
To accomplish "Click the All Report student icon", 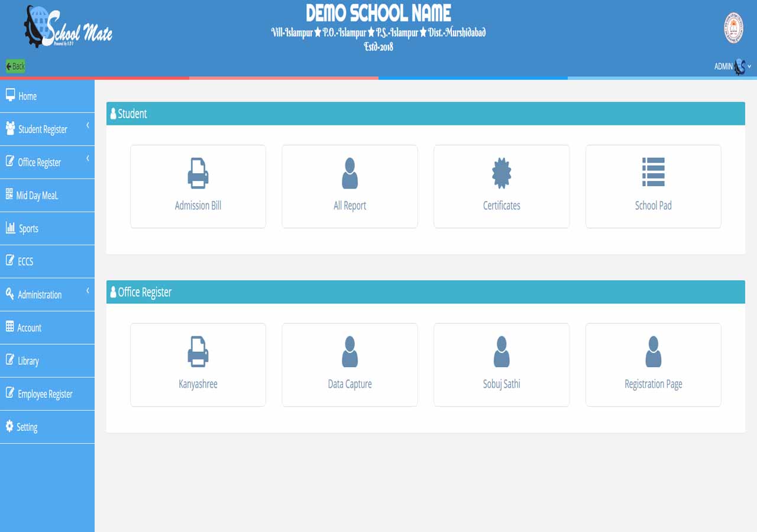I will click(350, 173).
